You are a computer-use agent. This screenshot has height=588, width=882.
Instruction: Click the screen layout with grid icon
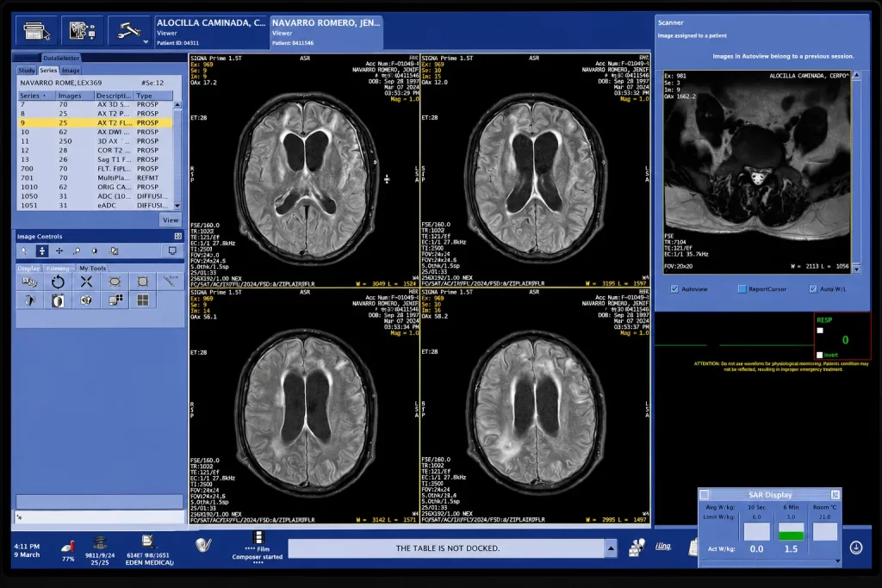[x=115, y=300]
